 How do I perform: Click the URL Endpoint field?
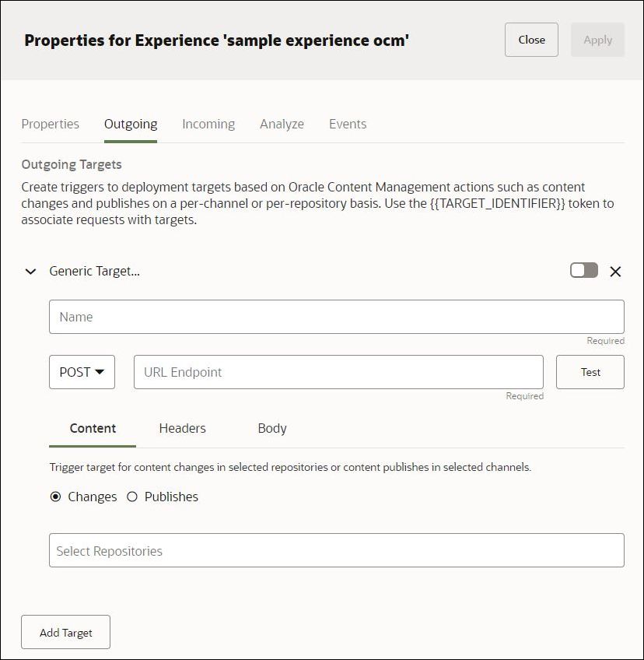338,371
